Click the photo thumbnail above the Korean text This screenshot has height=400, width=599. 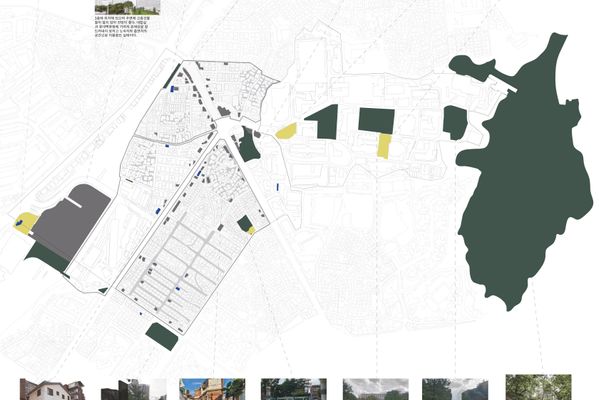tap(128, 7)
